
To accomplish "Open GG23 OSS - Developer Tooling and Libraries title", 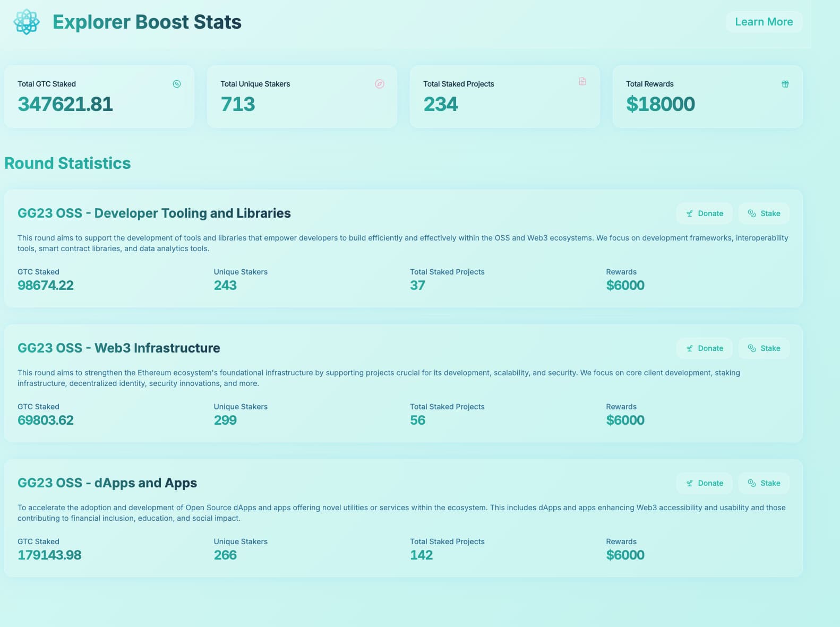I will [x=154, y=213].
